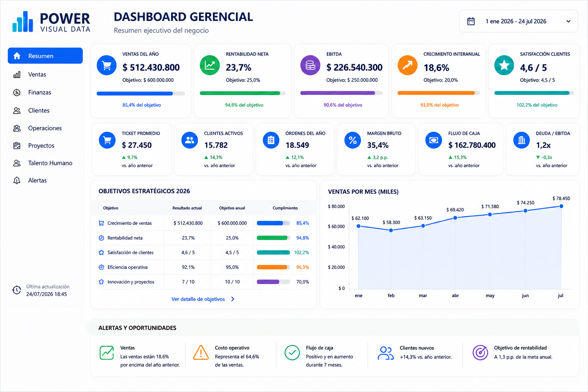
Task: Click the Ventas del Año cart icon
Action: (107, 65)
